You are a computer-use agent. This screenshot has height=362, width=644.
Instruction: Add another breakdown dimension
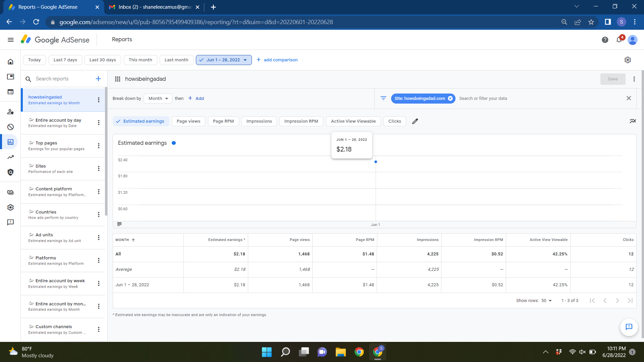click(196, 99)
